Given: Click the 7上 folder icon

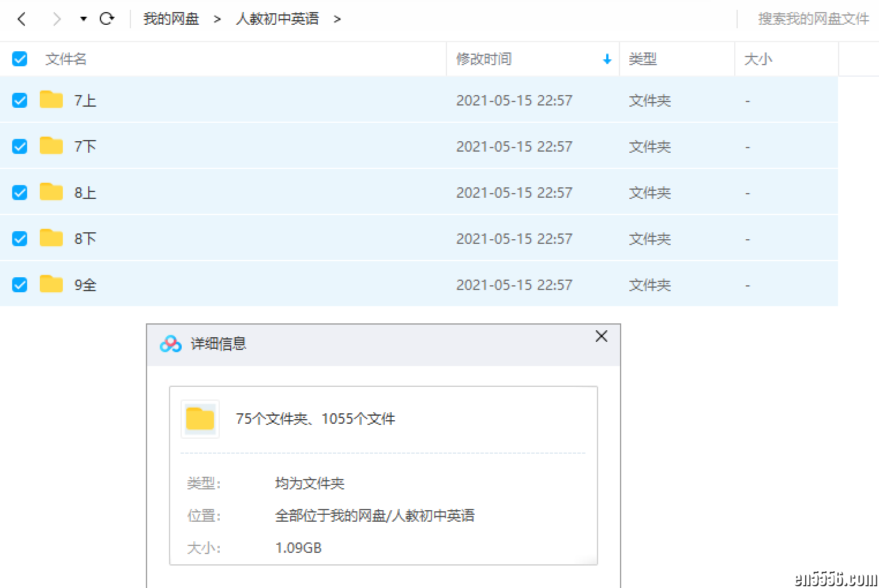Looking at the screenshot, I should (x=51, y=100).
